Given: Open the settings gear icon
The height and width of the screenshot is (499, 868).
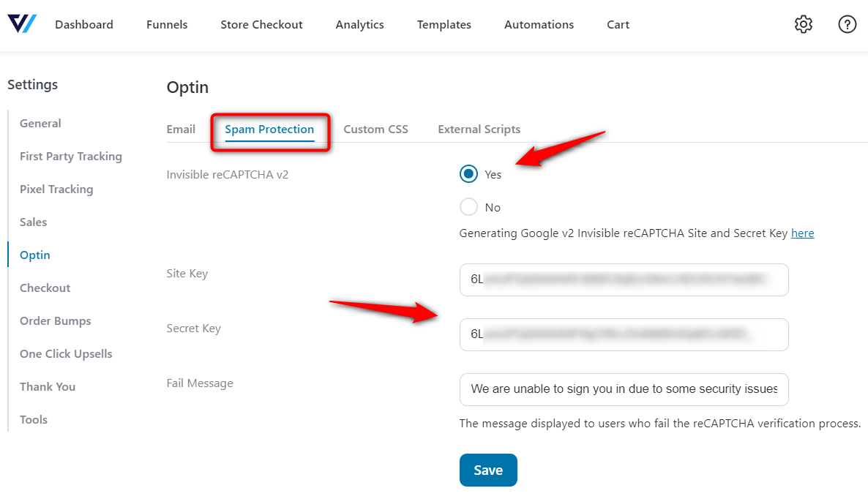Looking at the screenshot, I should (803, 23).
